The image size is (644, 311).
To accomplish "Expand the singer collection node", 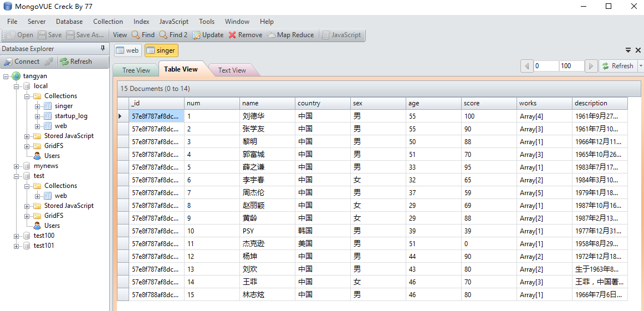I will tap(37, 106).
